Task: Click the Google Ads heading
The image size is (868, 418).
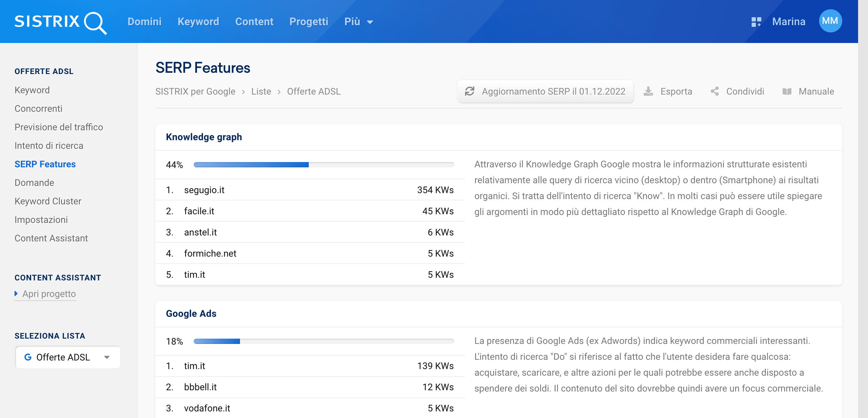Action: (191, 313)
